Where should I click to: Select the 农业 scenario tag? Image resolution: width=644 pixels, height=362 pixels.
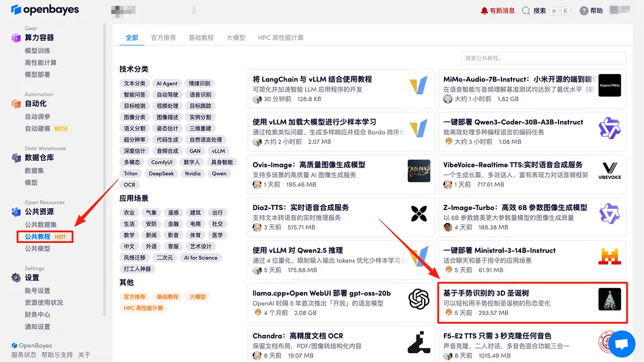coord(130,213)
